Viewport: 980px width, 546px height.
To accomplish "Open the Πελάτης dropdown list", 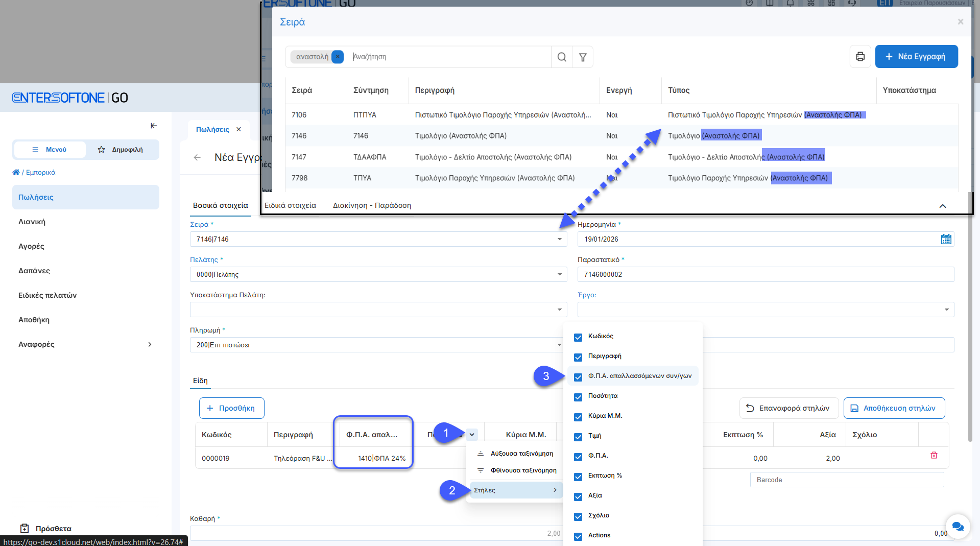I will [559, 274].
